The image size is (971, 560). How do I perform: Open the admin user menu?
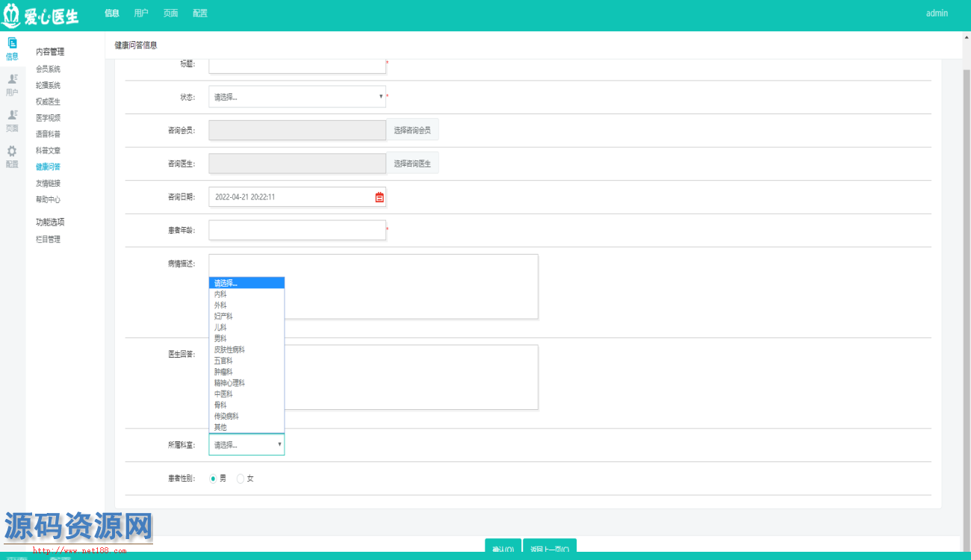click(x=937, y=13)
